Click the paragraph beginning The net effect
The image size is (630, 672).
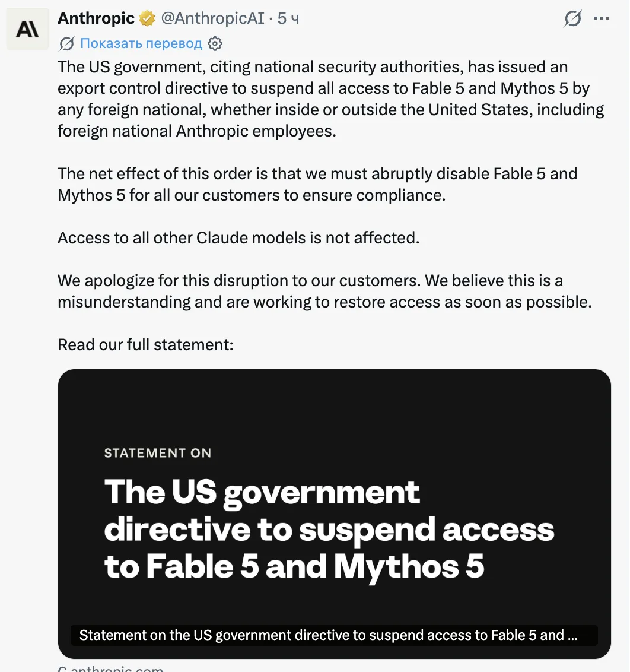click(317, 184)
